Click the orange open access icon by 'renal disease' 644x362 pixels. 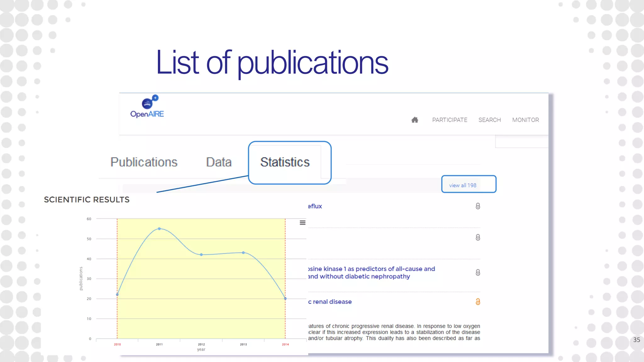478,302
